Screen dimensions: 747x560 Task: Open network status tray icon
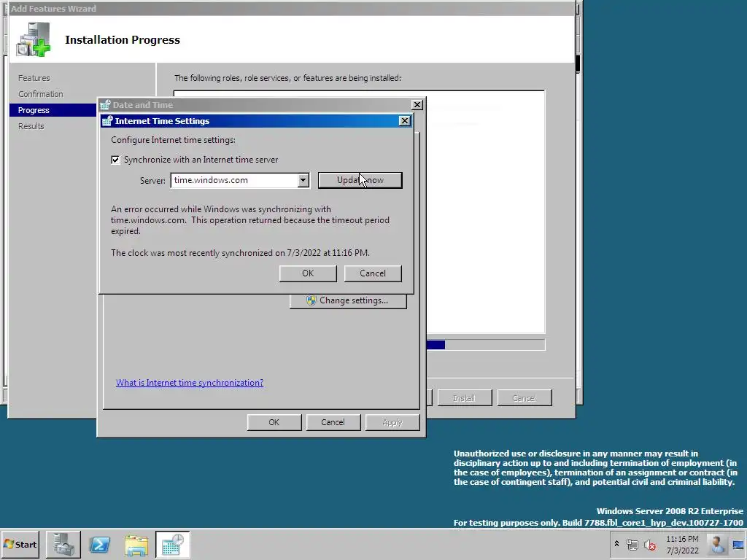click(632, 544)
